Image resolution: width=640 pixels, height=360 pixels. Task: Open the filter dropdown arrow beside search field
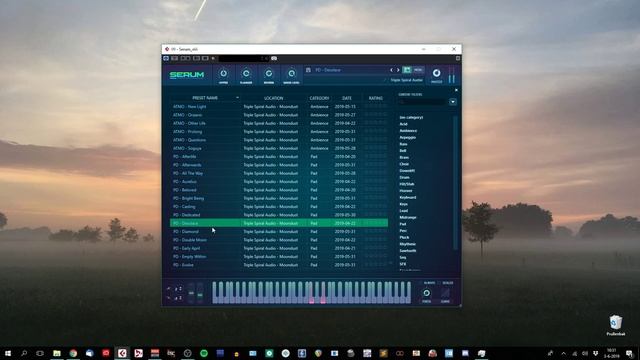pyautogui.click(x=453, y=102)
